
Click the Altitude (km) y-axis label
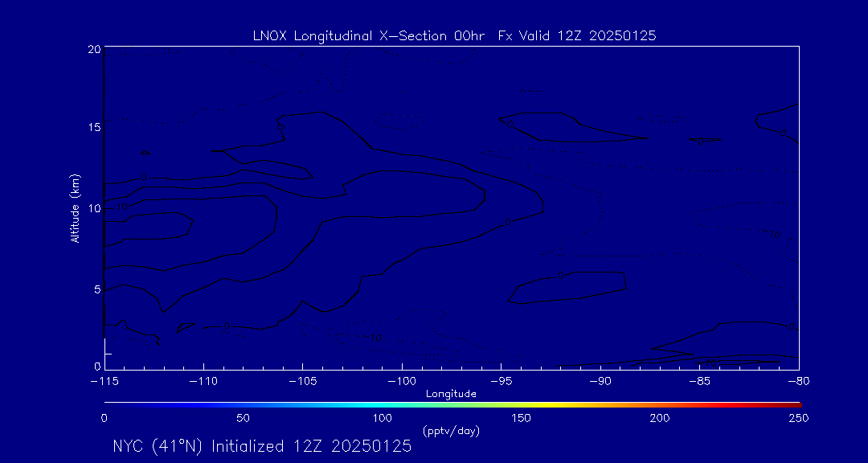75,207
